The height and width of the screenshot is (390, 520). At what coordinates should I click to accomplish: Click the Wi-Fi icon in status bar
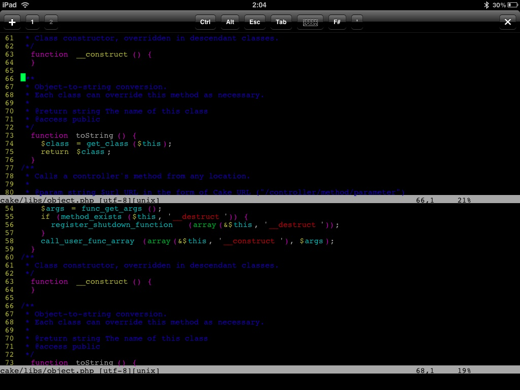coord(25,5)
